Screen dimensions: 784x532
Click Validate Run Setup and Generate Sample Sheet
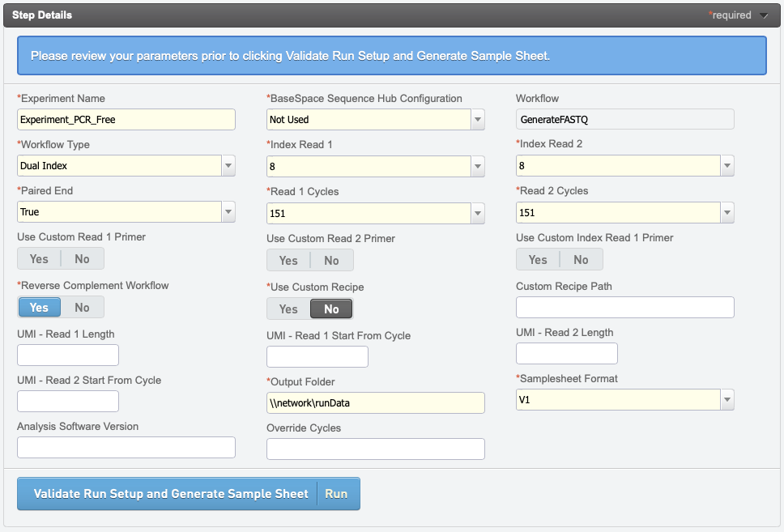pyautogui.click(x=171, y=494)
